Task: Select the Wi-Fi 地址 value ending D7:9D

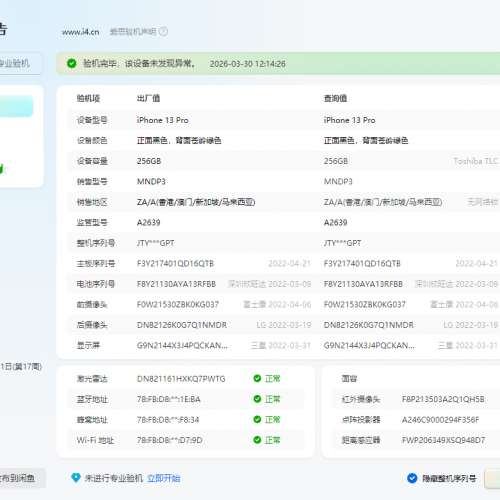Action: (170, 440)
